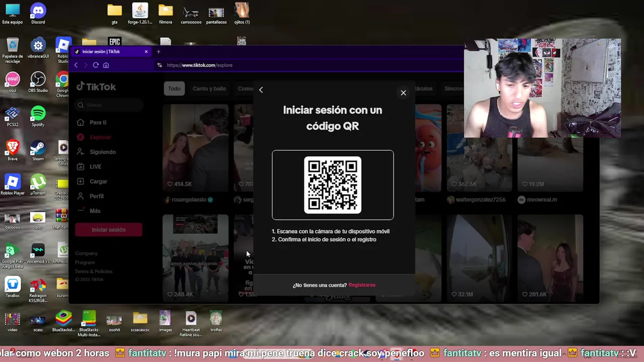Open the site settings icon beside URL

click(159, 65)
